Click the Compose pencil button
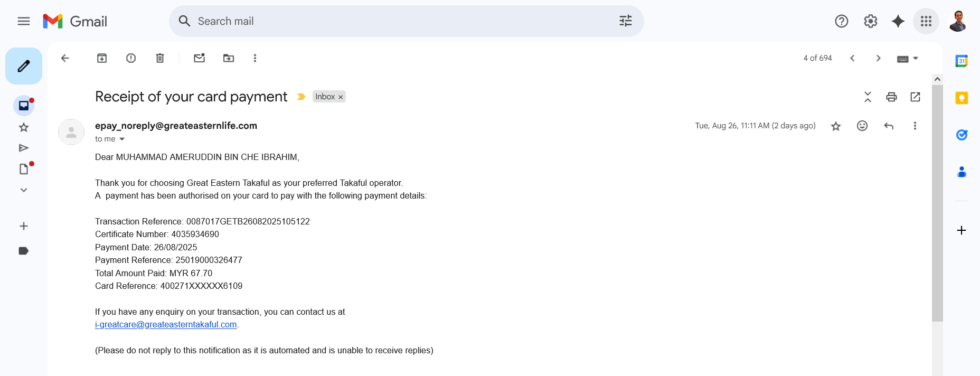Image resolution: width=980 pixels, height=376 pixels. [x=24, y=66]
